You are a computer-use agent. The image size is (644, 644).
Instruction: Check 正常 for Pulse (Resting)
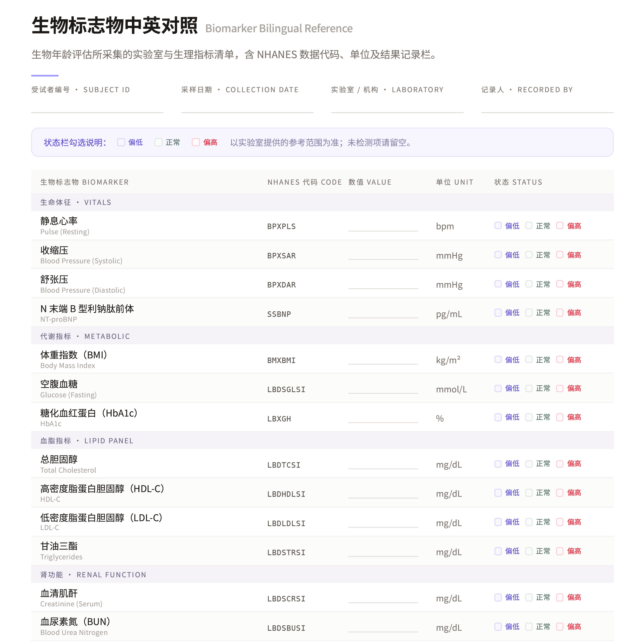tap(529, 226)
